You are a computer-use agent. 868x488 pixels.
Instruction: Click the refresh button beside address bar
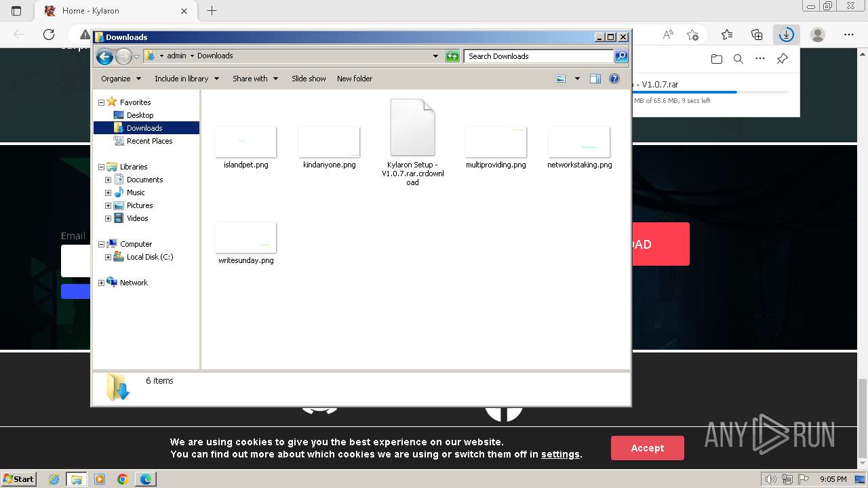tap(452, 56)
